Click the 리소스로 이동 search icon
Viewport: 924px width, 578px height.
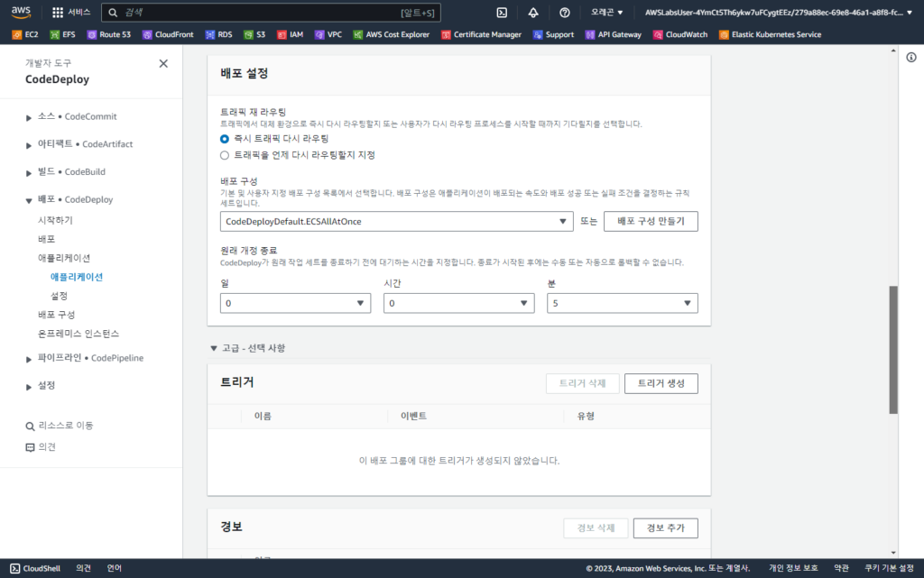pos(30,427)
